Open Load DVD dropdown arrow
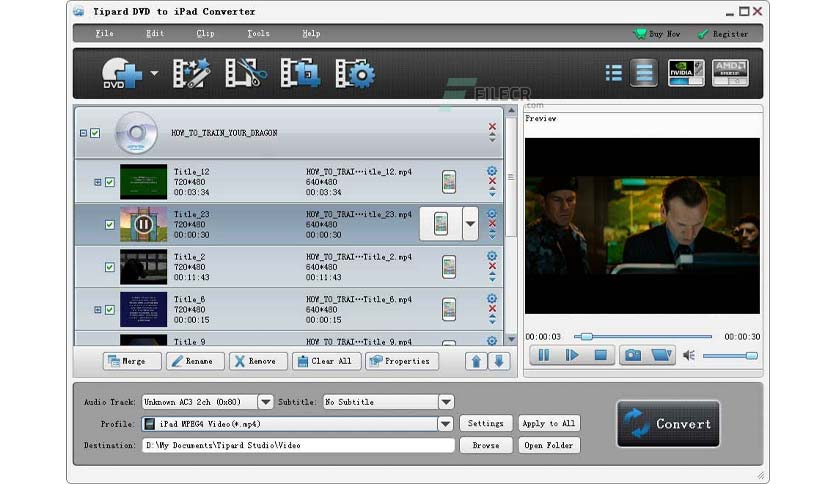The height and width of the screenshot is (484, 836). coord(154,73)
